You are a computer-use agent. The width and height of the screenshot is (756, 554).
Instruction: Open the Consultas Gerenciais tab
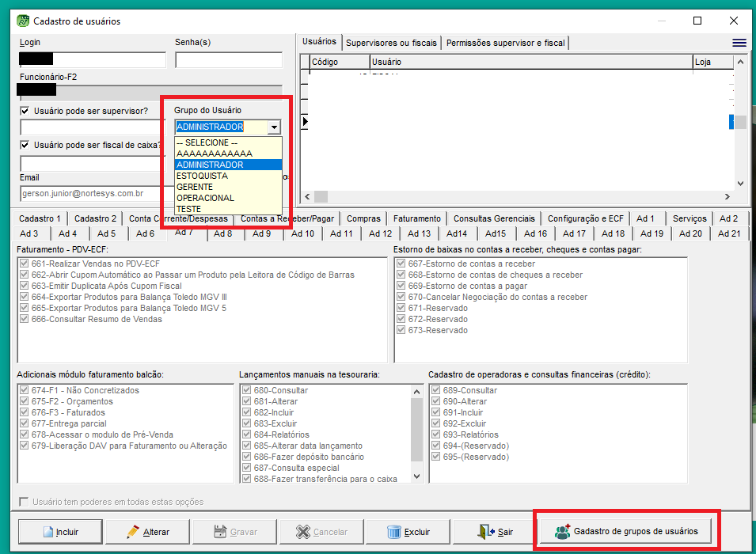coord(495,218)
